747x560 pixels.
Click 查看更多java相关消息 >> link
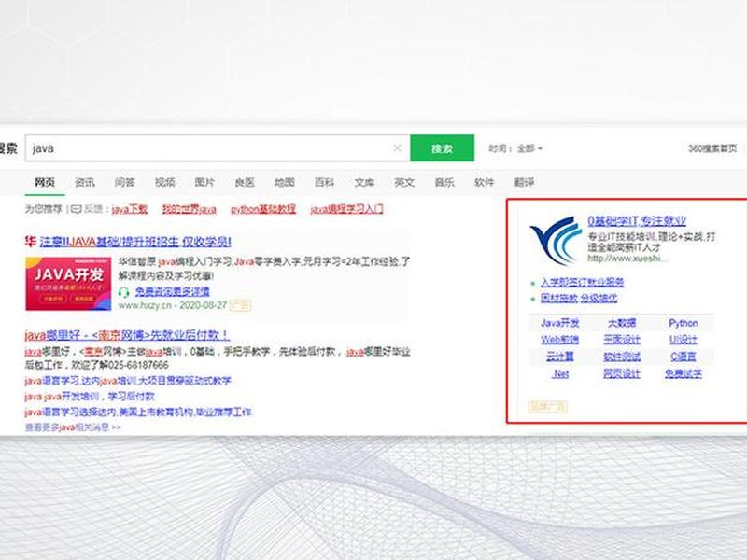pos(73,427)
